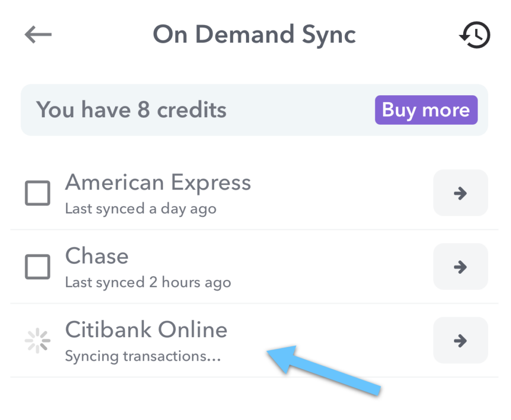Viewport: 511px width, 420px height.
Task: Click the Citibank Online loading spinner
Action: coord(37,341)
